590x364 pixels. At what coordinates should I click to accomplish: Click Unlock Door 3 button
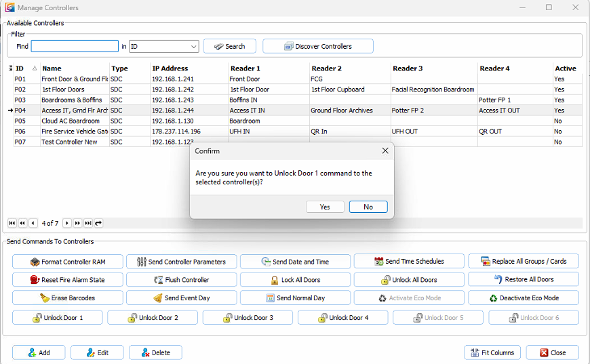(248, 318)
